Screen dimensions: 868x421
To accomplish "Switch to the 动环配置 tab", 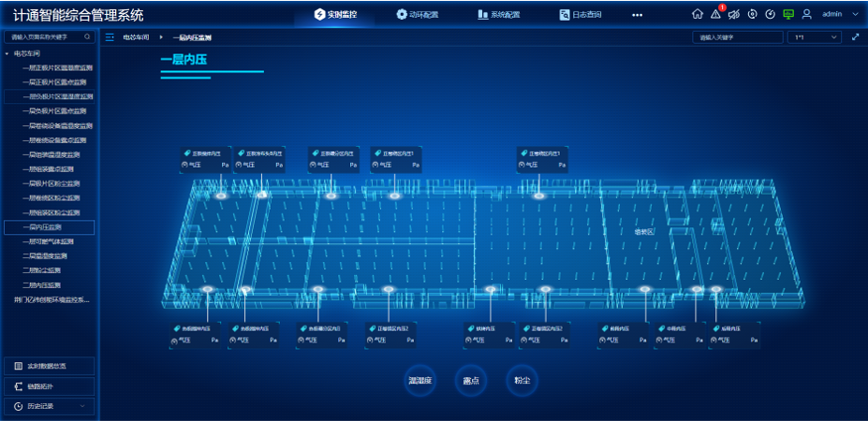I will tap(417, 15).
